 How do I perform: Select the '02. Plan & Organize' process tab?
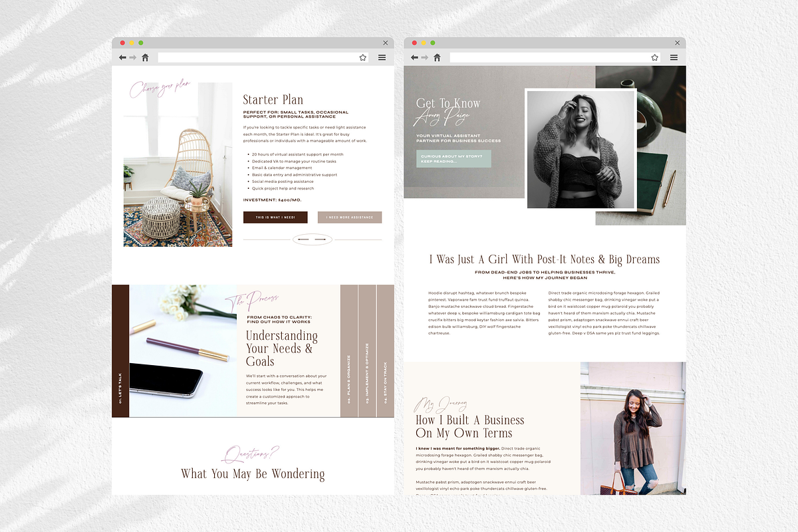click(x=349, y=351)
